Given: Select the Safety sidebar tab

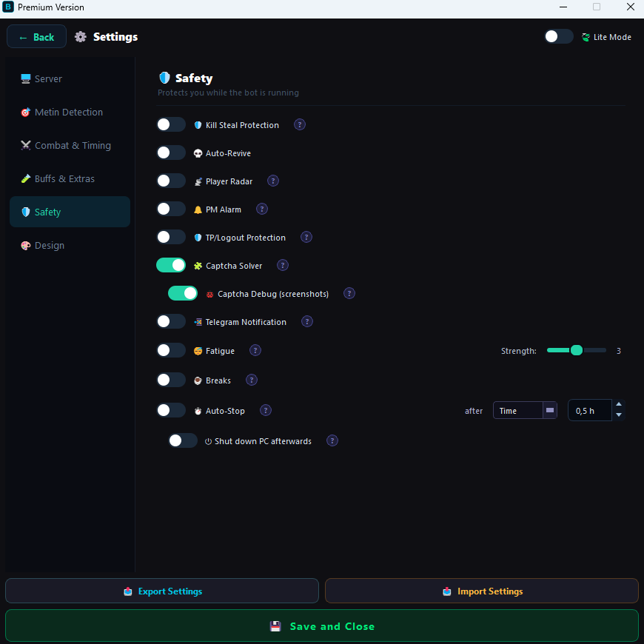Looking at the screenshot, I should click(70, 212).
